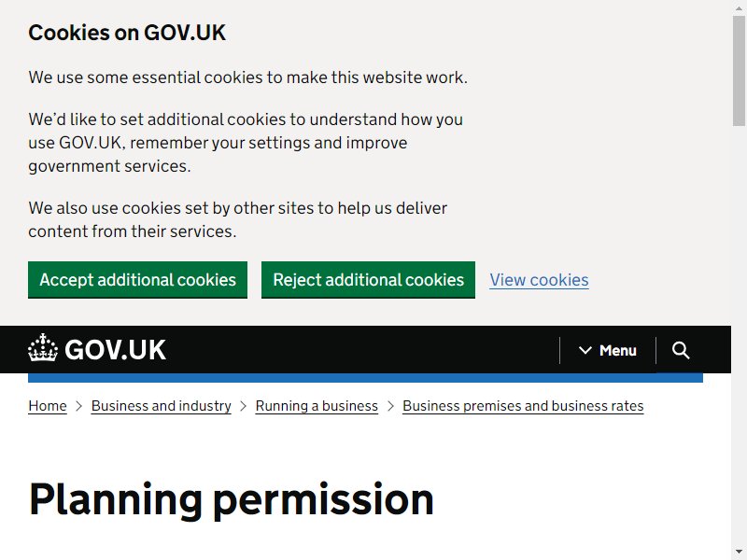Click the GOV.UK wordmark text

pos(115,350)
